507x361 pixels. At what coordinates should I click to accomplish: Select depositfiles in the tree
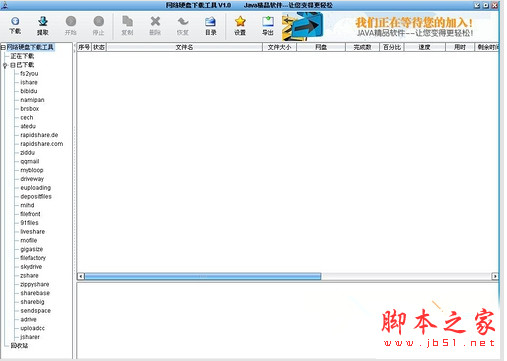click(36, 196)
